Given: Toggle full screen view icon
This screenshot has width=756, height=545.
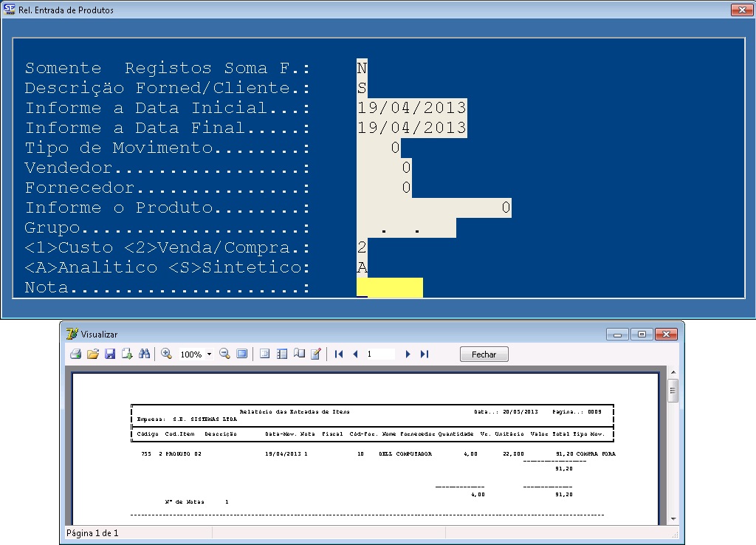Looking at the screenshot, I should click(x=242, y=354).
